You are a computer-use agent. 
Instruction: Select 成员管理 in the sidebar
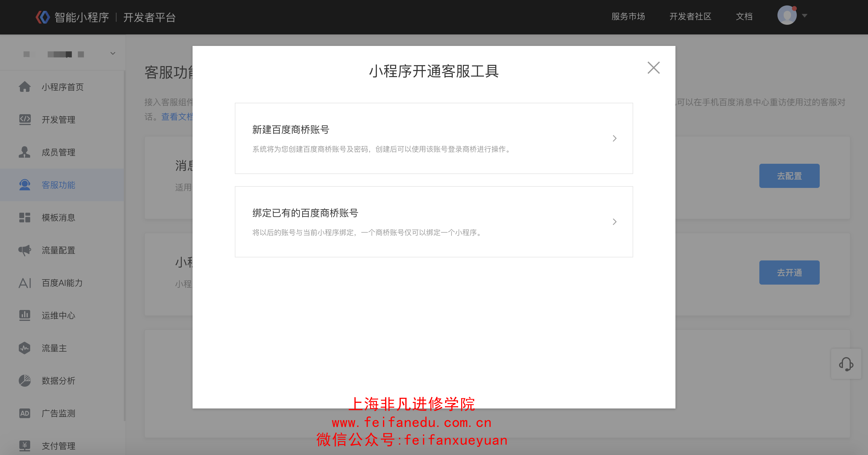coord(62,152)
